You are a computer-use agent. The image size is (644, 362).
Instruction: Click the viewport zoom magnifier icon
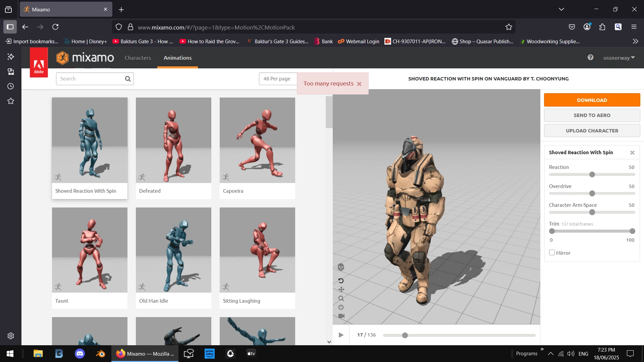tap(341, 298)
